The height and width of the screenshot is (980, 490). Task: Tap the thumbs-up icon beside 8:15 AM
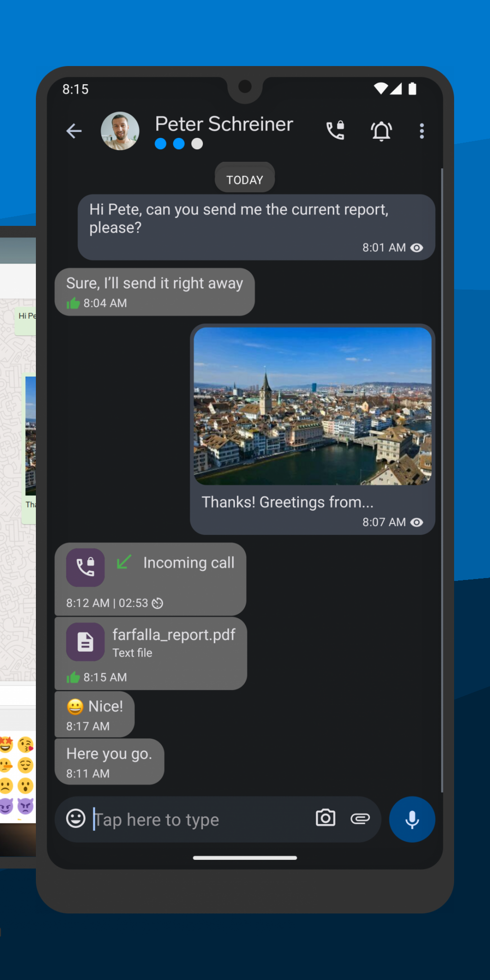coord(73,677)
